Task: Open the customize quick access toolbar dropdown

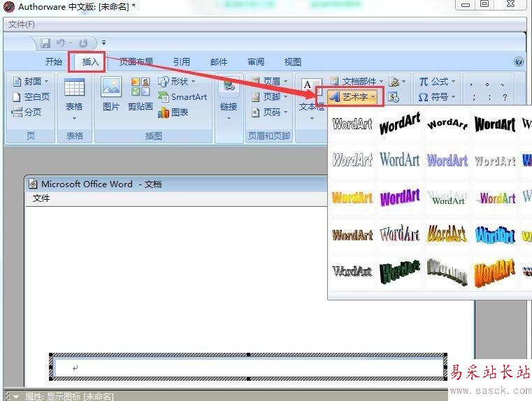Action: tap(104, 43)
